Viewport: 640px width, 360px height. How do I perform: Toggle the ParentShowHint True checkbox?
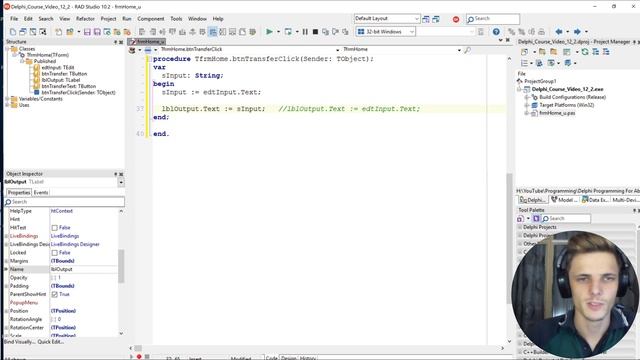pos(54,294)
